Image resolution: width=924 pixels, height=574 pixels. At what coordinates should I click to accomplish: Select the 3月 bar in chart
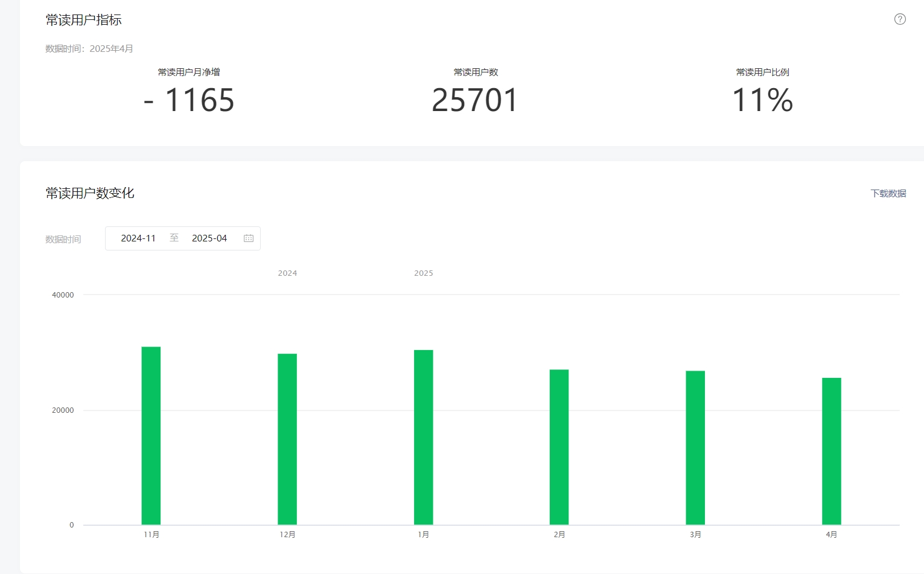(695, 447)
